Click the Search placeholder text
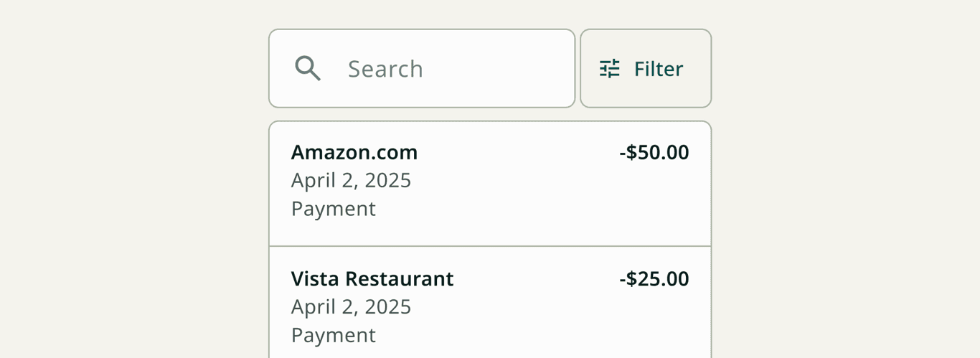Screen dimensions: 980x358 [385, 69]
